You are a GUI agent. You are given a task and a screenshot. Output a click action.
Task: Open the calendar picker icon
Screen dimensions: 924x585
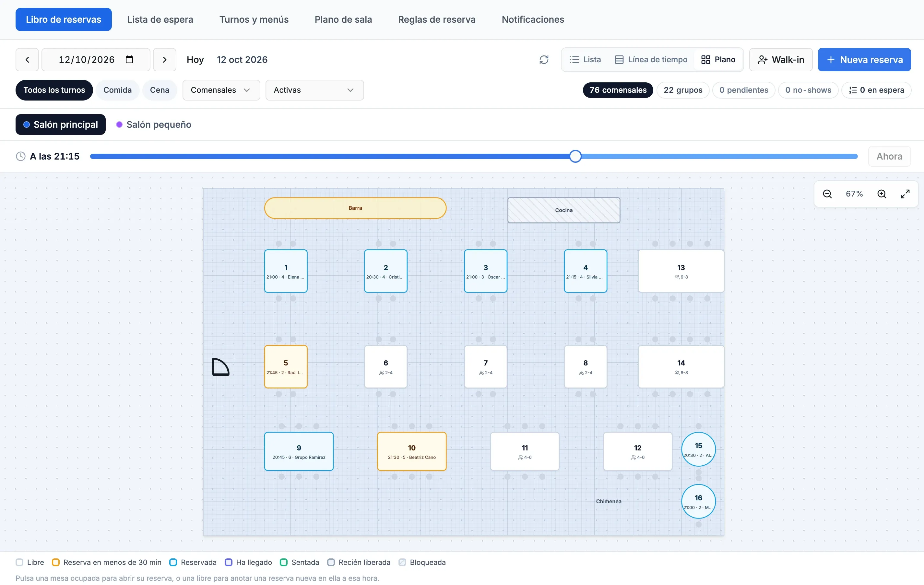(x=129, y=59)
